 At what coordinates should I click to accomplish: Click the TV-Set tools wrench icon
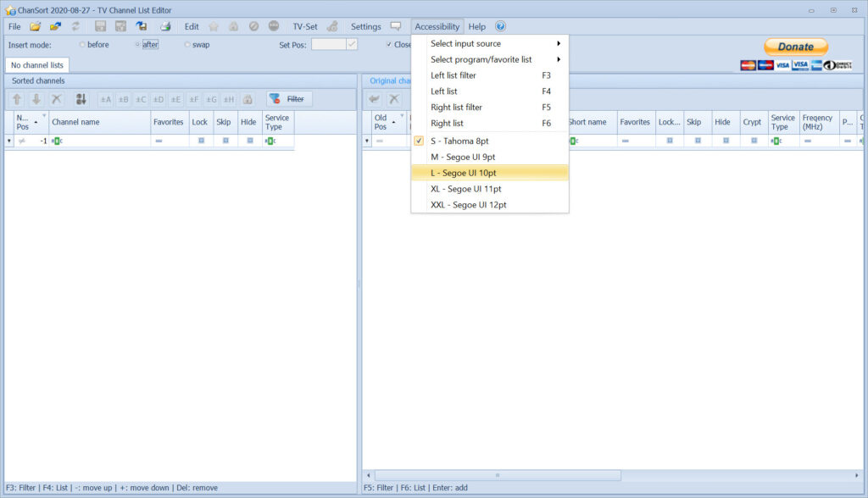[332, 26]
